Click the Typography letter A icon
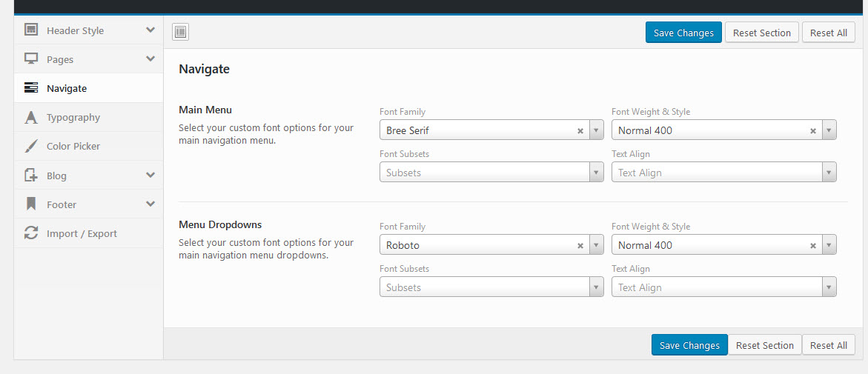Viewport: 868px width, 374px height. (x=31, y=117)
